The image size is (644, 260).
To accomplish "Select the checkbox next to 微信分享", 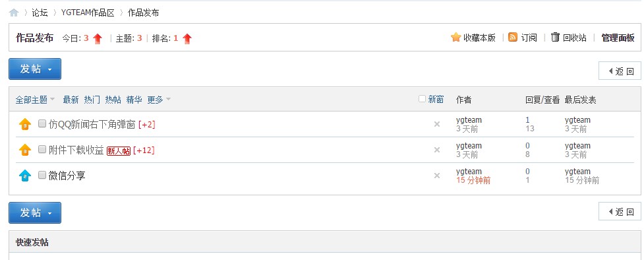I will (x=42, y=175).
